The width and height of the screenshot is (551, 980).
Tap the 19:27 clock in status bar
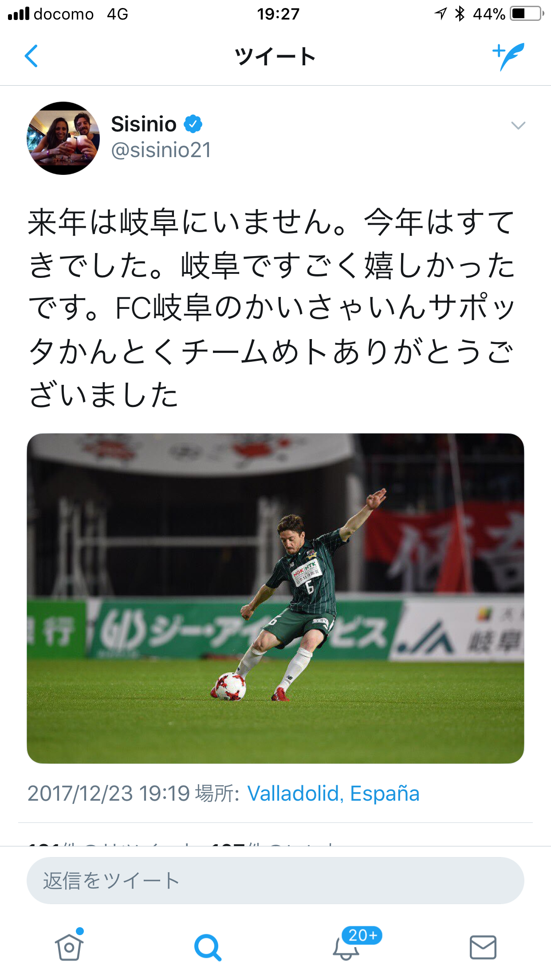point(278,14)
